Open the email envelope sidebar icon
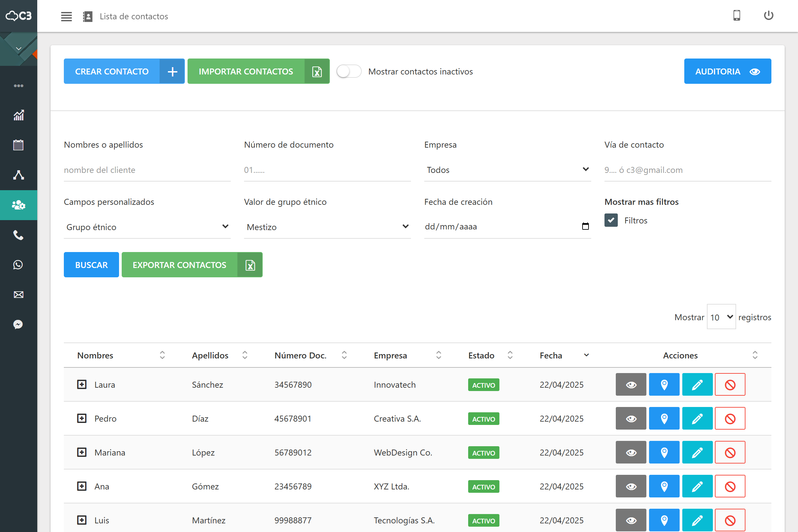 click(18, 295)
